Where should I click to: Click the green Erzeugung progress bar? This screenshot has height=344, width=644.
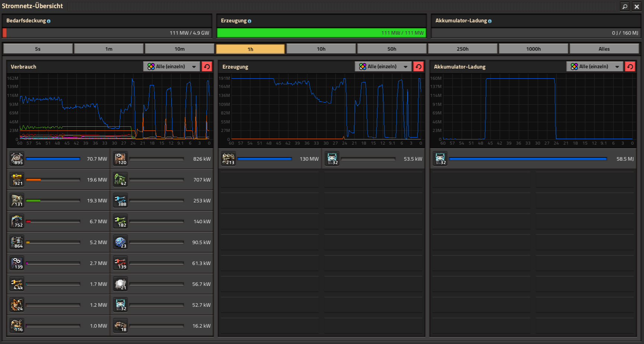[x=321, y=33]
